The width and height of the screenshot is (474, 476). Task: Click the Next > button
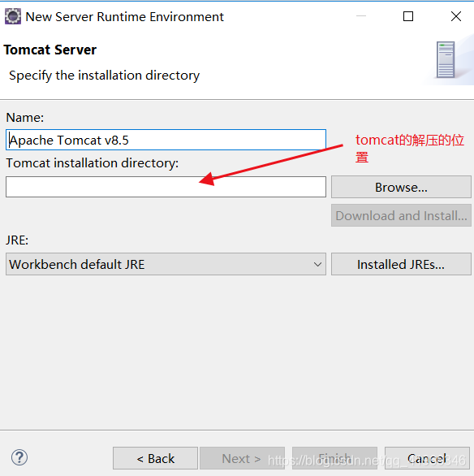click(x=242, y=458)
